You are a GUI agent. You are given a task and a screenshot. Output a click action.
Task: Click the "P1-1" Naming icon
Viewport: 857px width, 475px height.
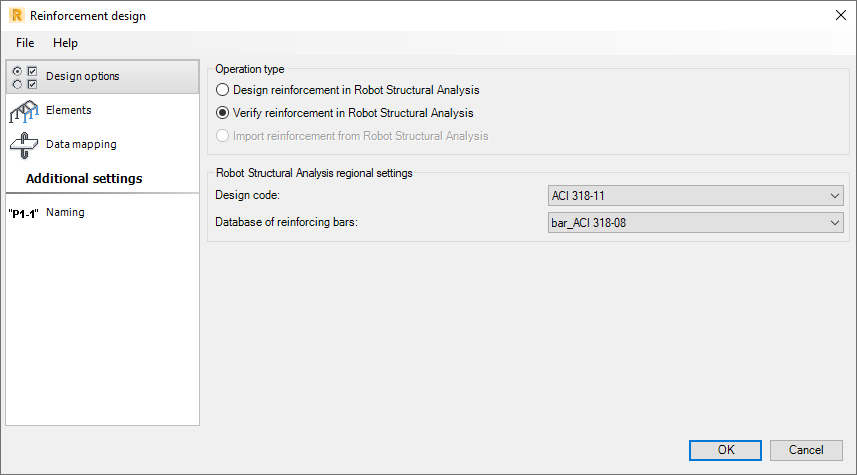[x=24, y=214]
